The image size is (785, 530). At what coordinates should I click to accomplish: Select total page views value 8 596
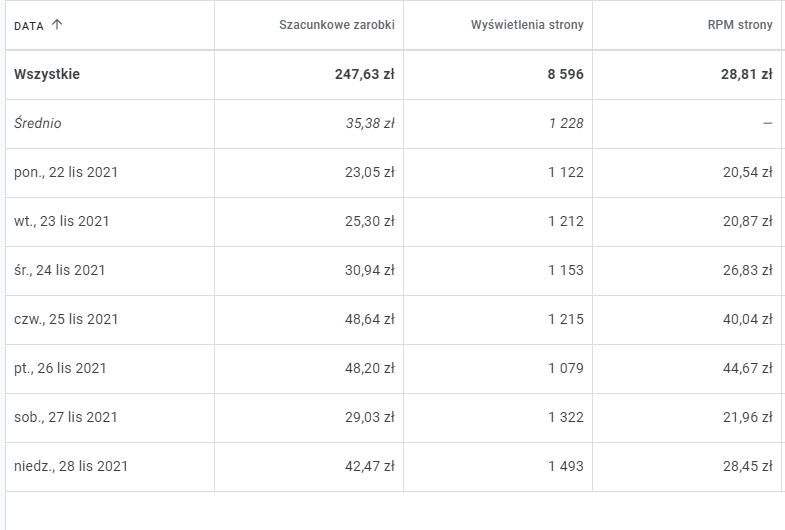point(565,74)
